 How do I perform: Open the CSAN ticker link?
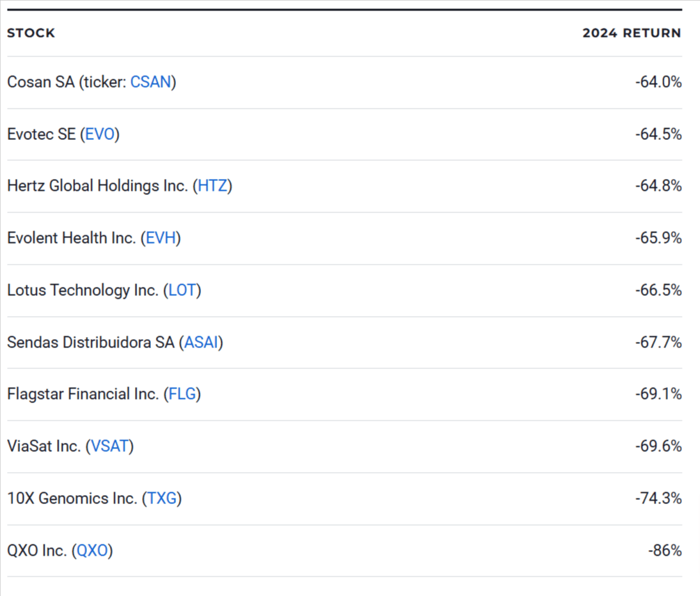[x=150, y=82]
